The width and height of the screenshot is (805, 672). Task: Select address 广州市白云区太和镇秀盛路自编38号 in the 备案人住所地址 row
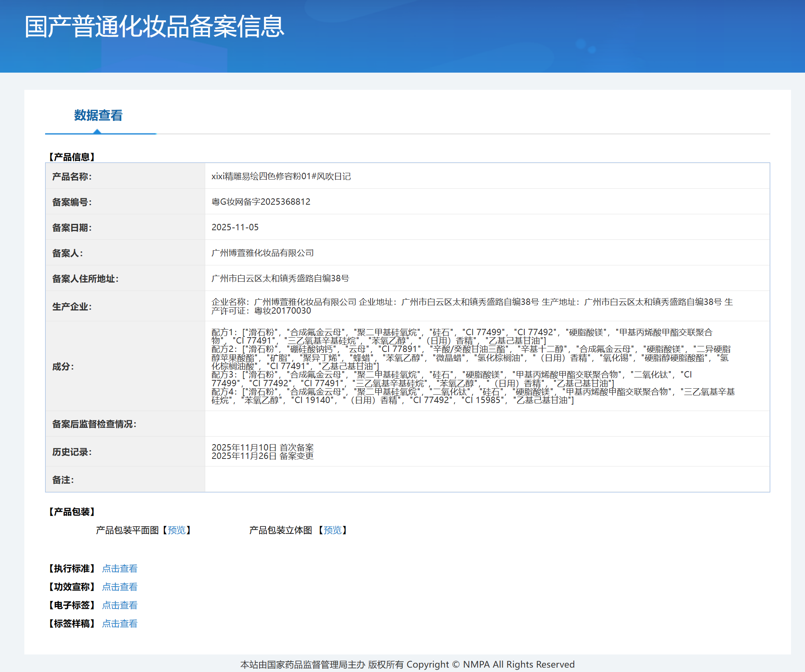(280, 278)
